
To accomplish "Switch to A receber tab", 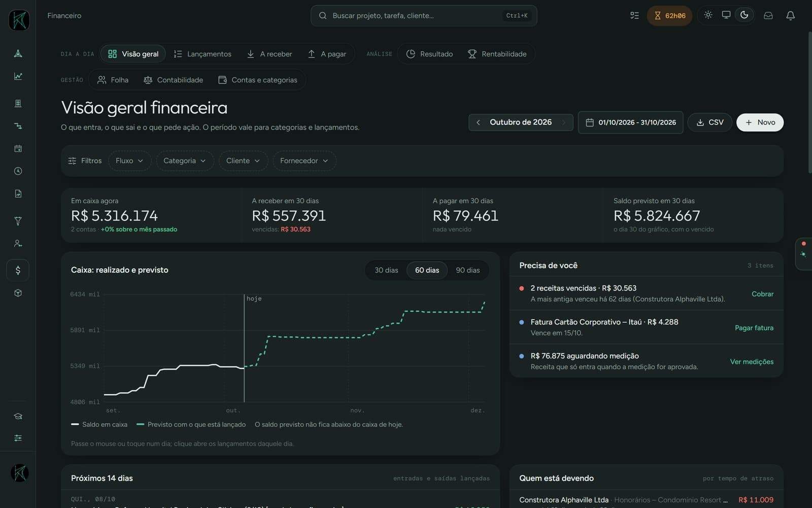I will [269, 54].
